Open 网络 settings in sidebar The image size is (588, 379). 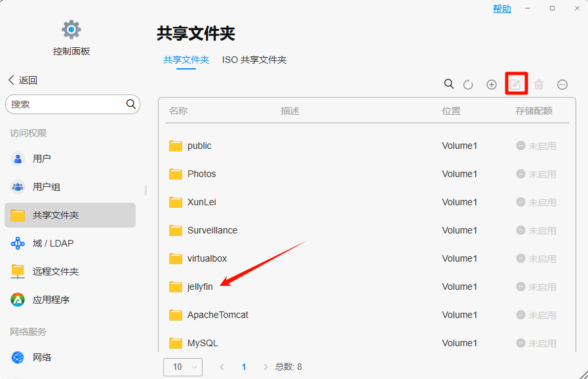[70, 357]
